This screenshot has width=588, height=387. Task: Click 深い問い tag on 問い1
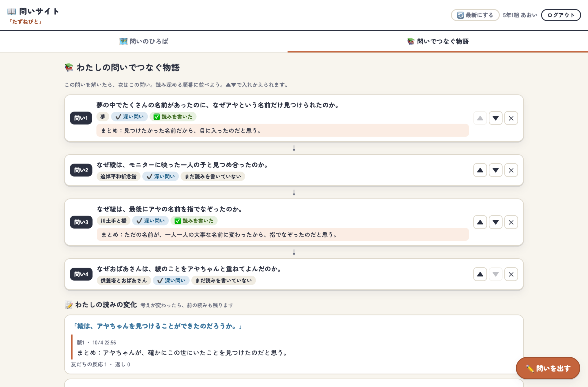point(130,117)
